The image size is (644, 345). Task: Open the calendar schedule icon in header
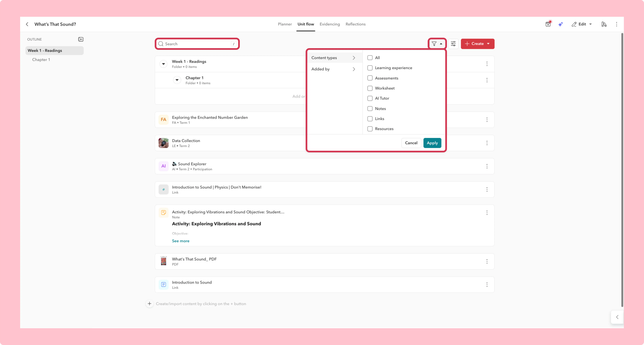tap(548, 24)
